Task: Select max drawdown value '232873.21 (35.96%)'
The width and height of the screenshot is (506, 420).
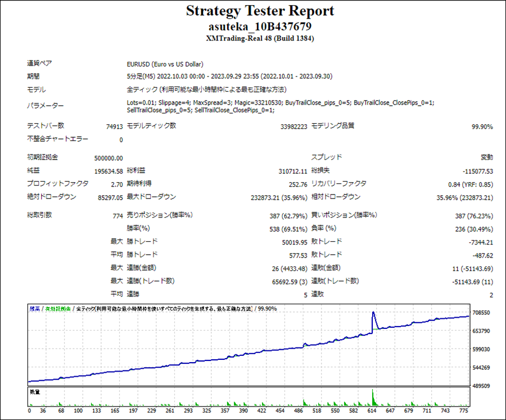Action: (279, 198)
